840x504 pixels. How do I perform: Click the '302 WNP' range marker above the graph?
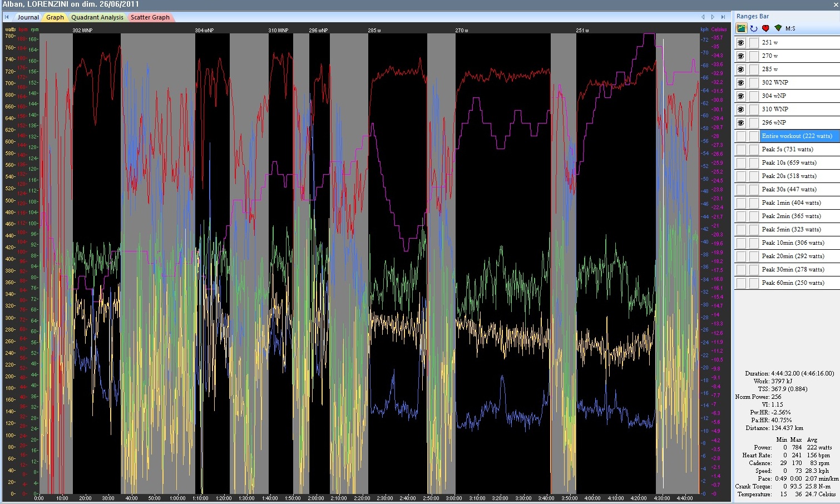pos(82,30)
